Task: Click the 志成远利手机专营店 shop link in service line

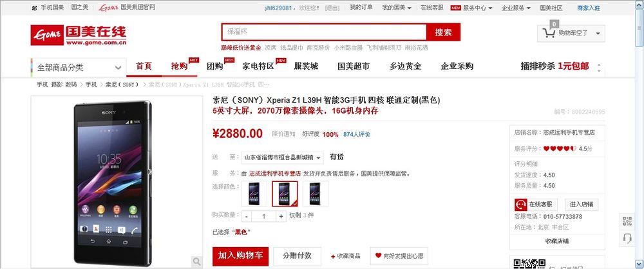Action: pyautogui.click(x=275, y=174)
